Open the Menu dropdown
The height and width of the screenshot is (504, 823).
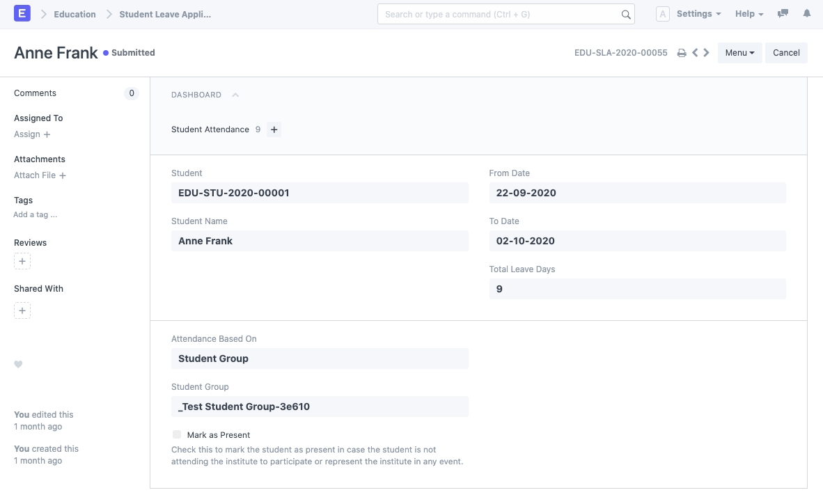739,53
